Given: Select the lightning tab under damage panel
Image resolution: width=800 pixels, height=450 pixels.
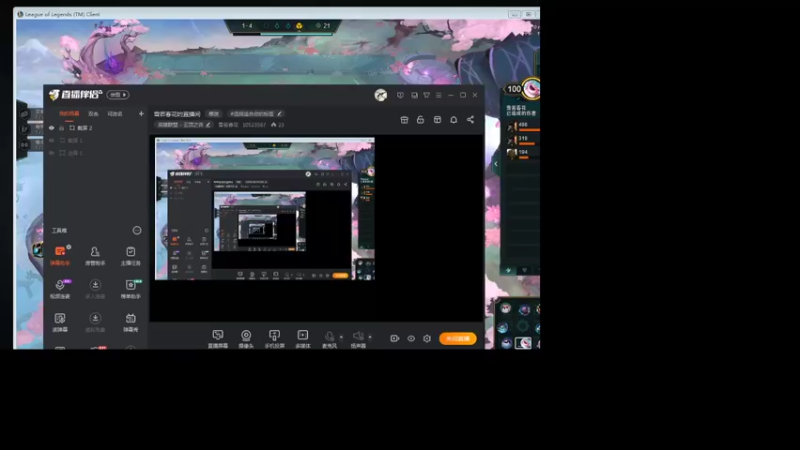Looking at the screenshot, I should (x=508, y=270).
